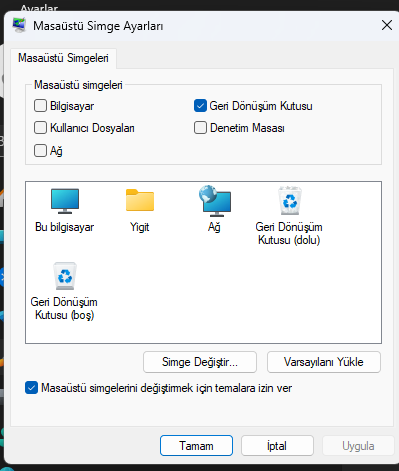Select Geri Dönüşüm Kutusu (dolu) icon
399x471 pixels.
290,201
